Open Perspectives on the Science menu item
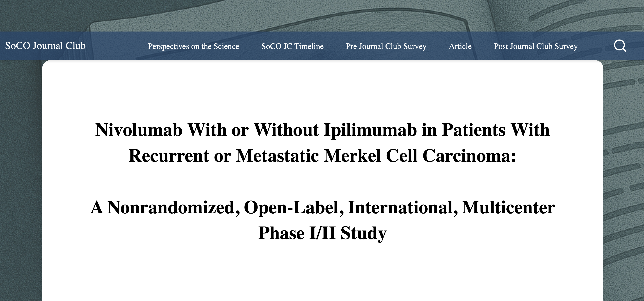Image resolution: width=644 pixels, height=301 pixels. (193, 46)
